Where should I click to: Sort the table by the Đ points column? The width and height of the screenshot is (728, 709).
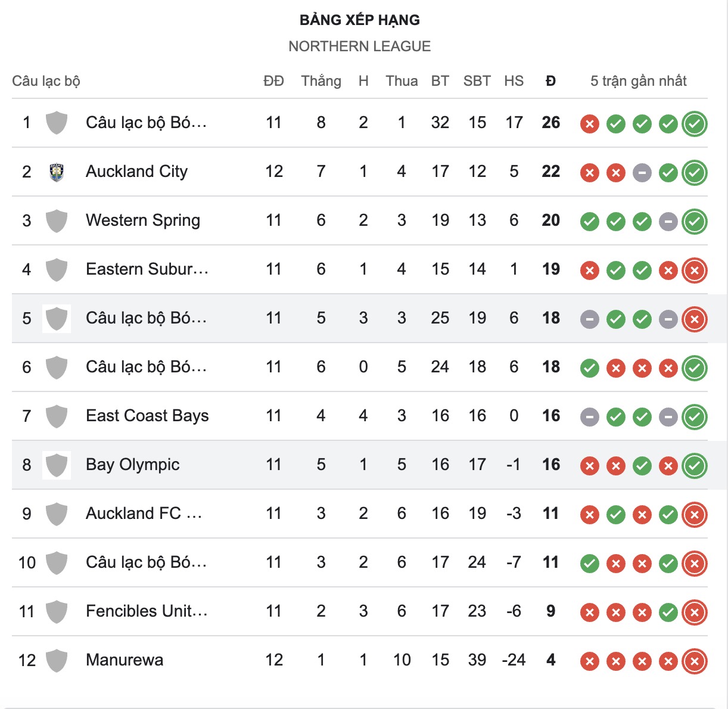click(x=550, y=81)
